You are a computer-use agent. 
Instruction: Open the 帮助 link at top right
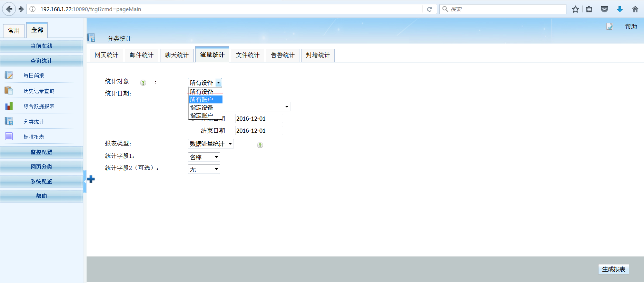click(631, 27)
